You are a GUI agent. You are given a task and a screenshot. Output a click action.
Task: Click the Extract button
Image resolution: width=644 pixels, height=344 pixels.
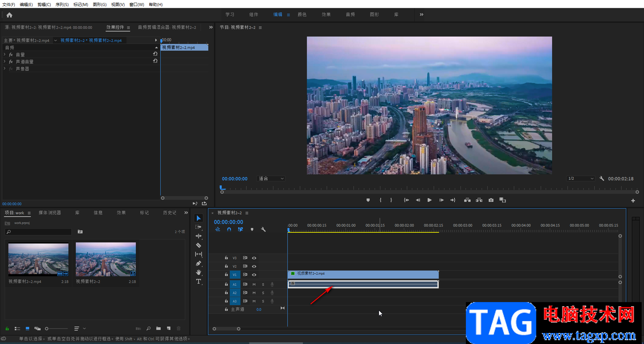pyautogui.click(x=479, y=200)
